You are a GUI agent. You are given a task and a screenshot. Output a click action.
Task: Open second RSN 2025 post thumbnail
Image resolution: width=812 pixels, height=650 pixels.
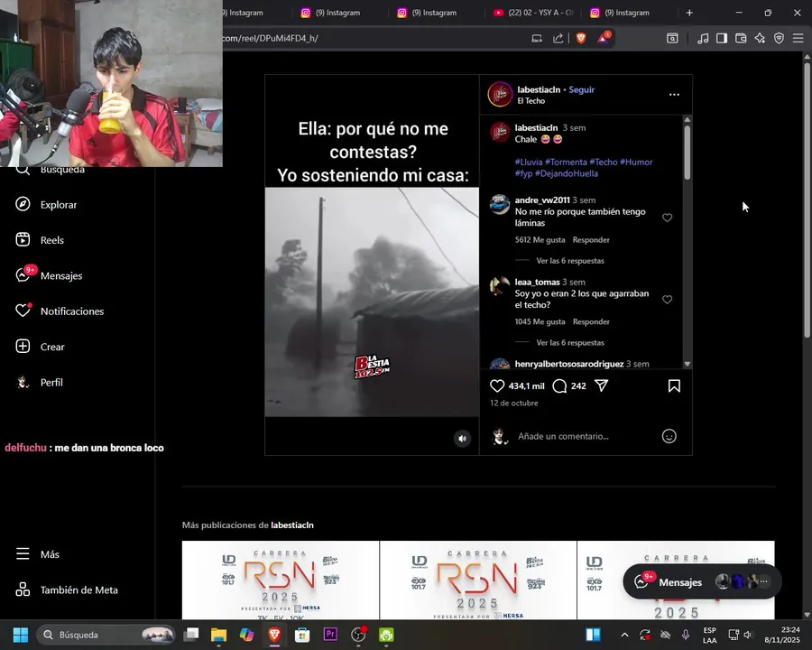(478, 580)
